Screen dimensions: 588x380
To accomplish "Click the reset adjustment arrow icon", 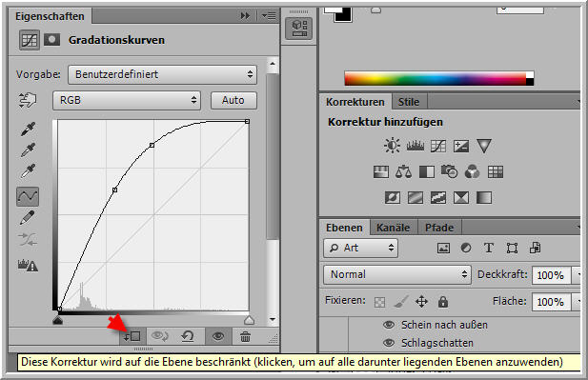I will tap(188, 336).
